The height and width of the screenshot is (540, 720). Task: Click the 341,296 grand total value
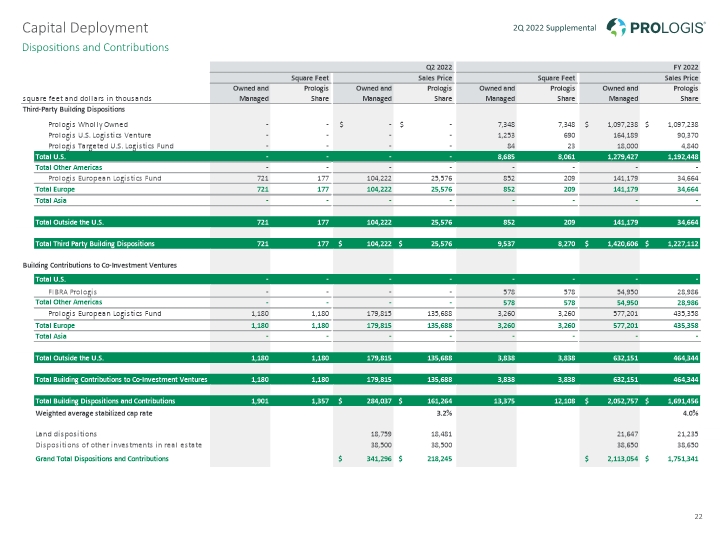coord(379,459)
